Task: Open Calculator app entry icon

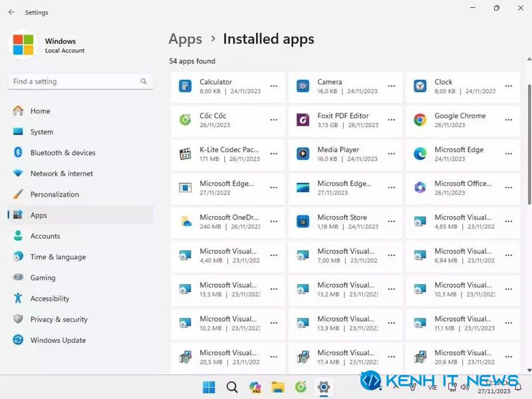Action: click(x=186, y=86)
